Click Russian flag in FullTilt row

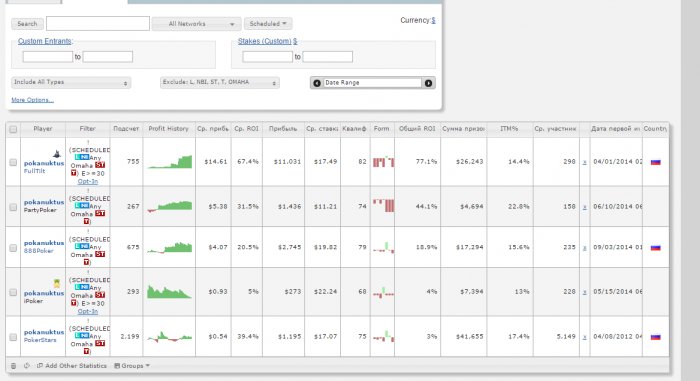[x=655, y=162]
